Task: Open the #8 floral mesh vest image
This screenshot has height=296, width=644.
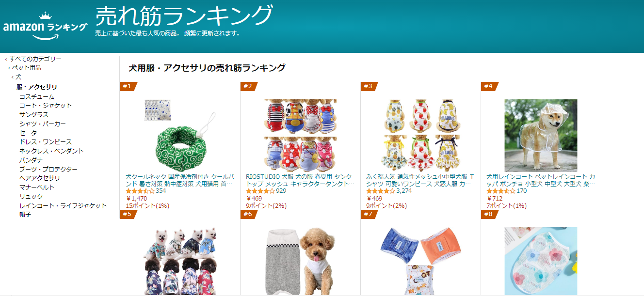Action: (541, 261)
